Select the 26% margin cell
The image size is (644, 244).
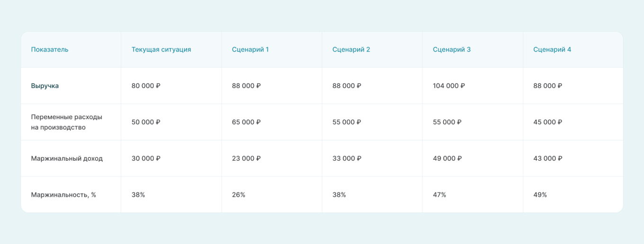pos(239,195)
